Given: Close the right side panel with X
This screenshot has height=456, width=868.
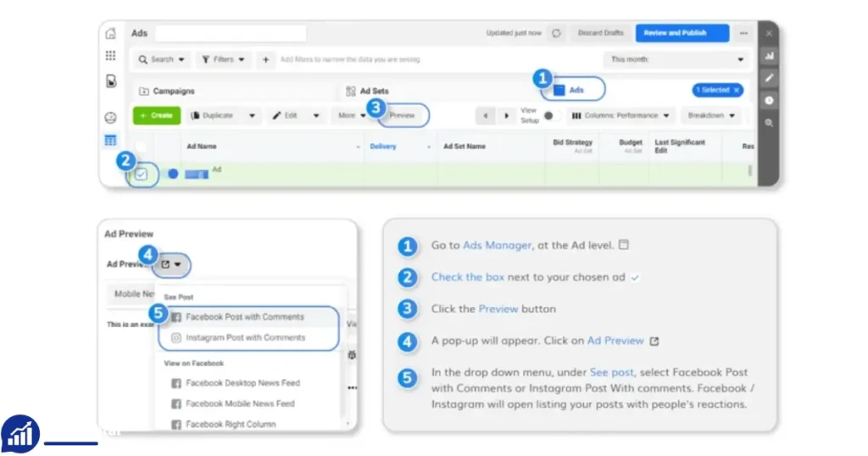Looking at the screenshot, I should [769, 33].
